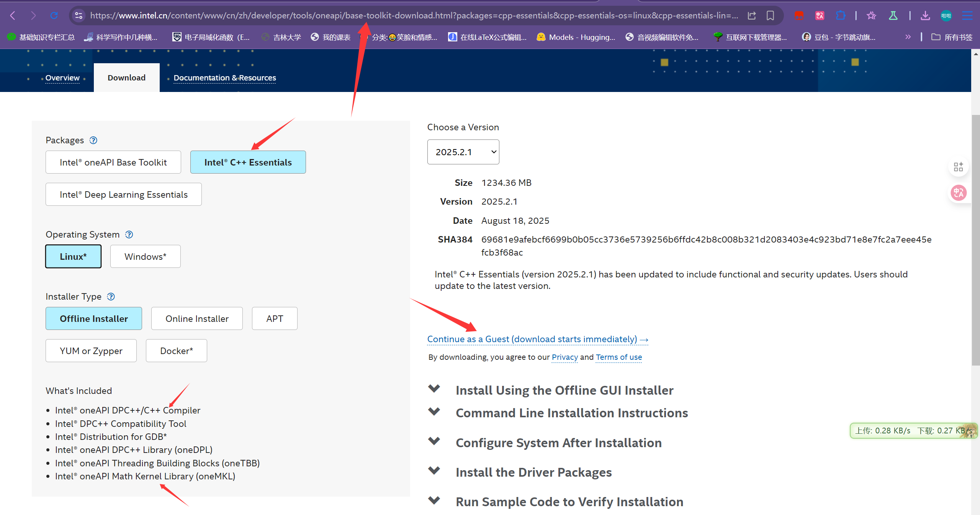The width and height of the screenshot is (980, 515).
Task: Open Documentation & Resources tab
Action: pyautogui.click(x=225, y=78)
